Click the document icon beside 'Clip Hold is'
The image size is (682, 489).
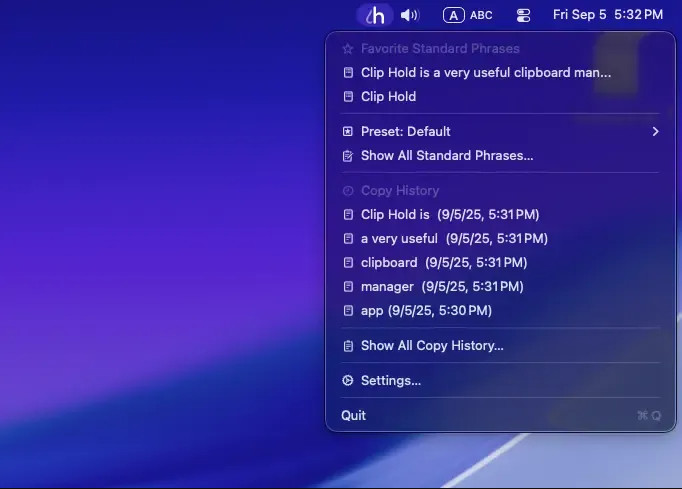click(x=348, y=214)
